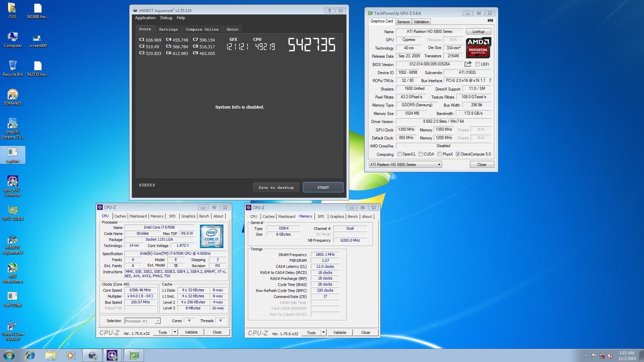Click the Lookup button in GPU-Z
Image resolution: width=644 pixels, height=362 pixels.
(478, 32)
